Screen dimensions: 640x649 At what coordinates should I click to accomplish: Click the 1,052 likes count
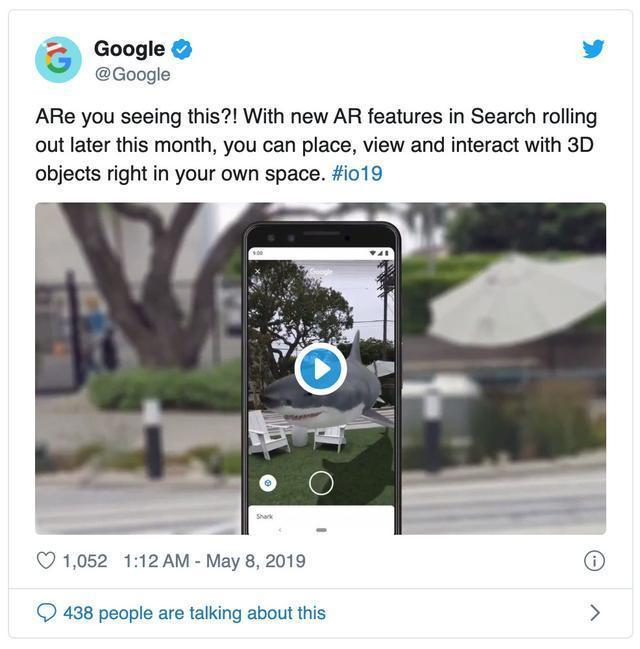[85, 561]
